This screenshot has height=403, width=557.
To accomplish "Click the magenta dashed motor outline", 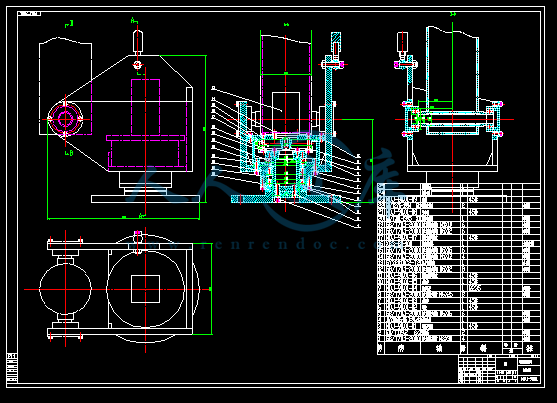I will (x=145, y=107).
